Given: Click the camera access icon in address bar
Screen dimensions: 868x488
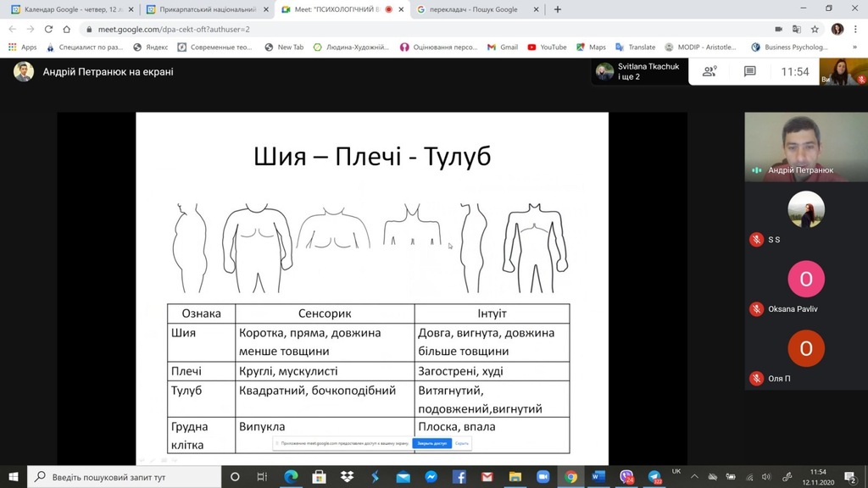Looking at the screenshot, I should (779, 29).
